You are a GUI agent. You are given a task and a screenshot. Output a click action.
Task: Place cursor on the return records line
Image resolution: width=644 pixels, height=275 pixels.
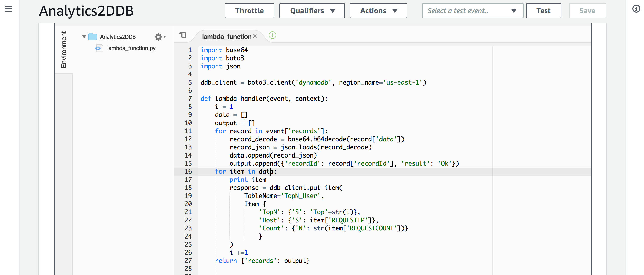(262, 261)
